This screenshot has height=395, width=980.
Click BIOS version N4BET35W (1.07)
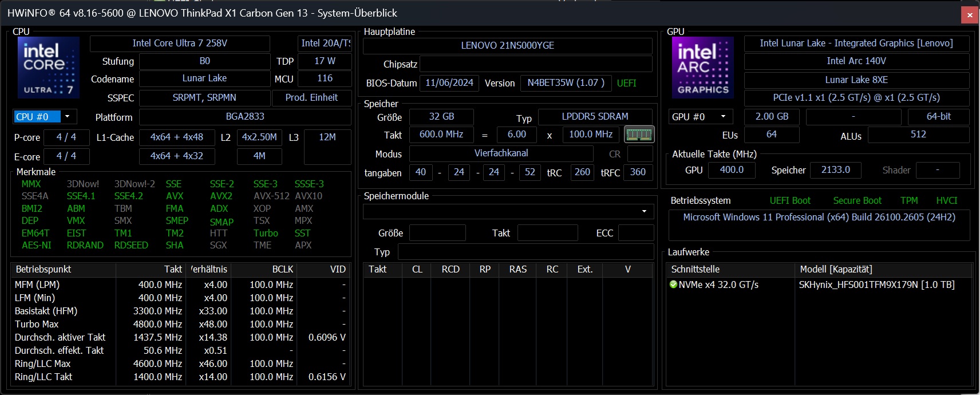tap(566, 83)
